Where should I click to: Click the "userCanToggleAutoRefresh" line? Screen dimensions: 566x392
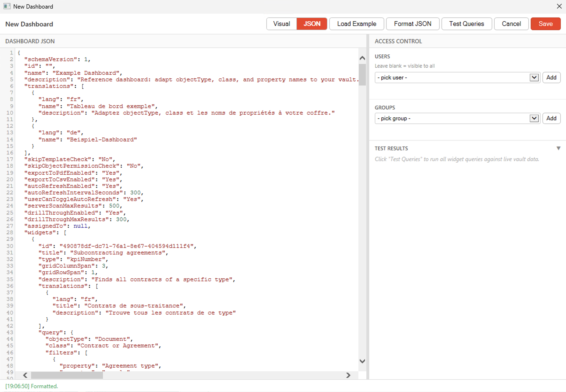pos(84,200)
